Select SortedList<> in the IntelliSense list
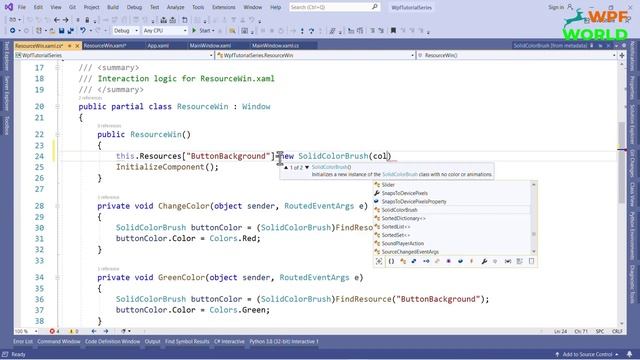This screenshot has height=360, width=640. (451, 227)
